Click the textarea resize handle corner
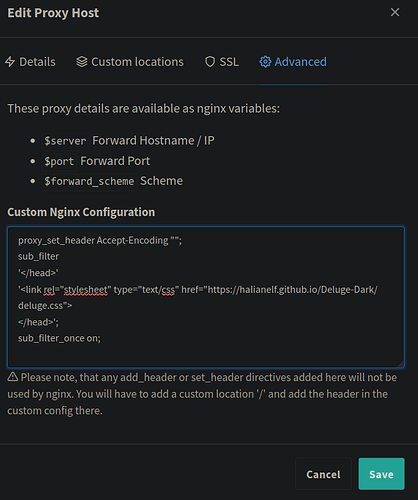Screen dimensions: 418x500 point(400,364)
